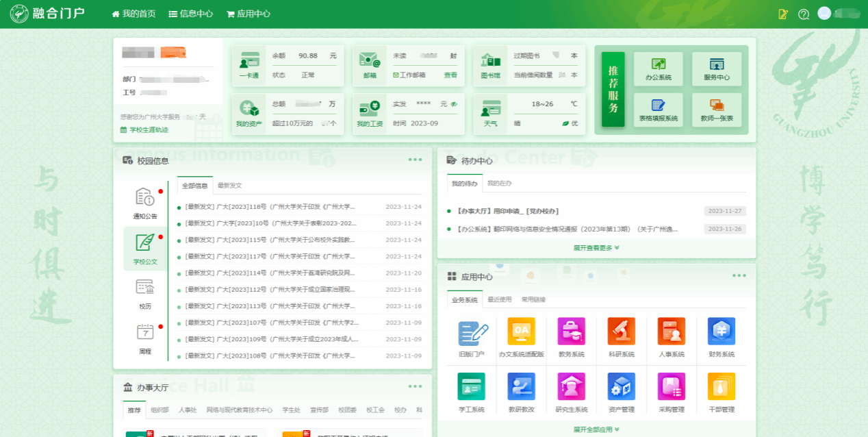This screenshot has height=437, width=868.
Task: Select the 校团委 tab in 办事大厅
Action: [x=347, y=410]
